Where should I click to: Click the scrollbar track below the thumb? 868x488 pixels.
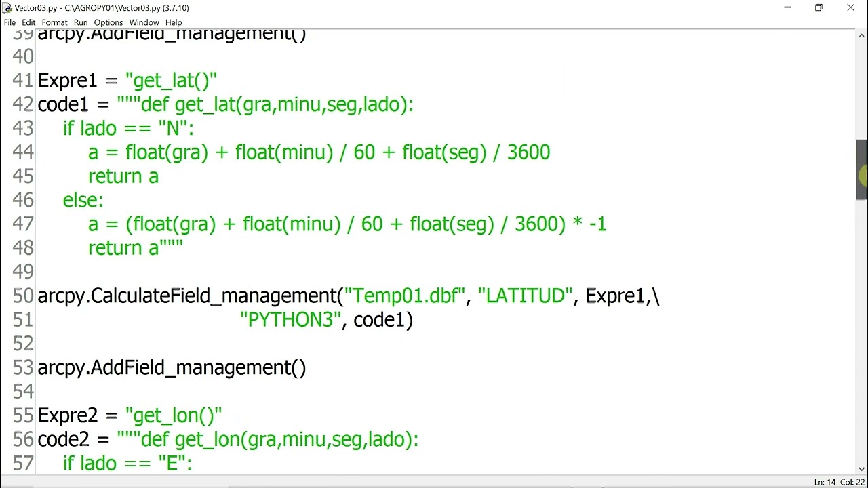(861, 331)
